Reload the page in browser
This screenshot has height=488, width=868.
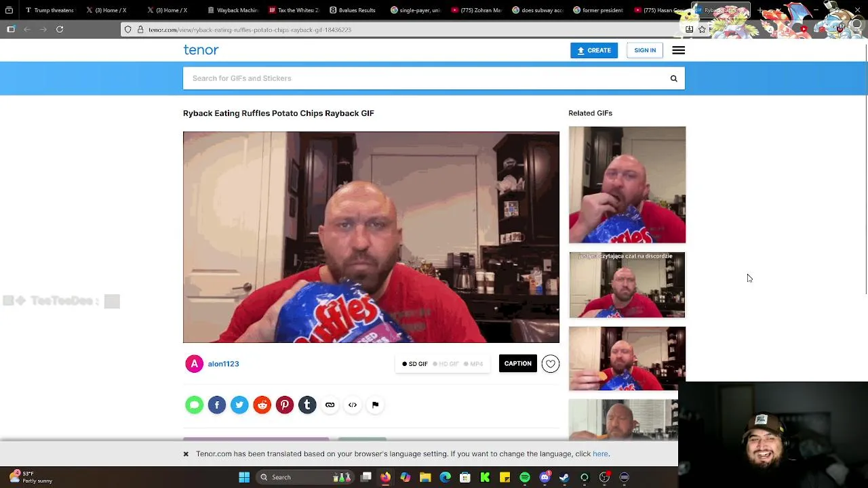[x=60, y=29]
